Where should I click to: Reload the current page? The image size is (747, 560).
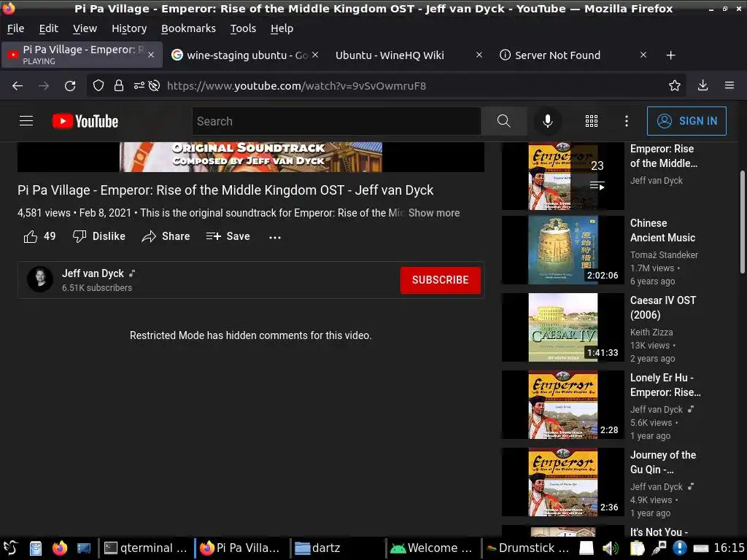point(70,86)
